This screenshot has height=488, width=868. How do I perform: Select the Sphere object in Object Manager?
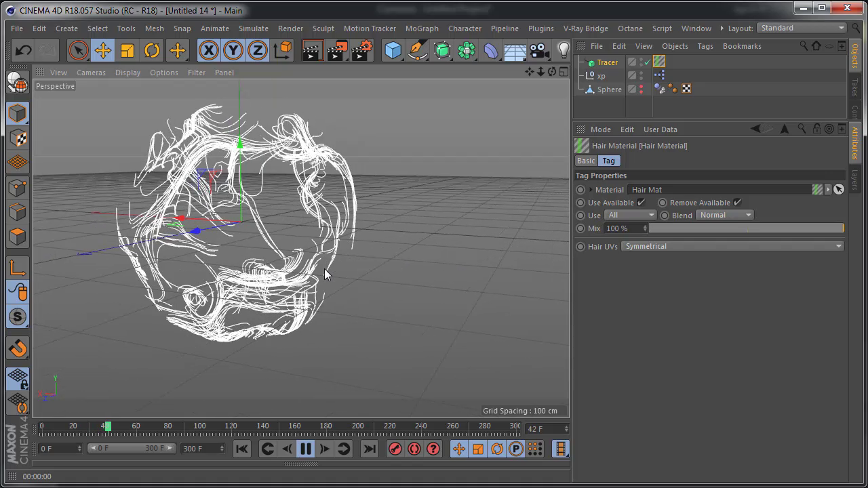[x=609, y=89]
